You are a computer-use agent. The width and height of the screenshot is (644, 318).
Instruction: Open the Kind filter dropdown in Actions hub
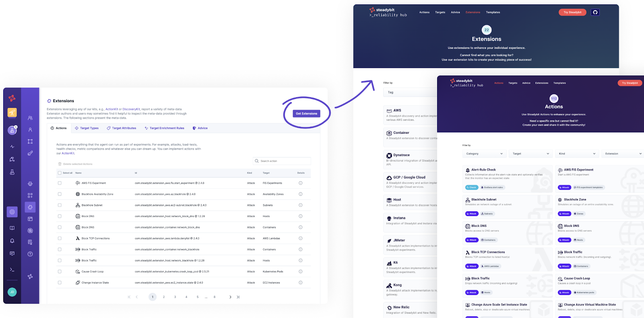[577, 154]
